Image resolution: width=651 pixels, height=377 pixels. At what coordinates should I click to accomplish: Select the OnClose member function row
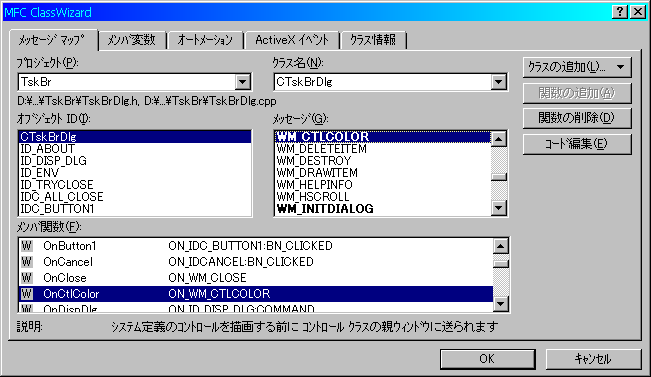click(256, 278)
